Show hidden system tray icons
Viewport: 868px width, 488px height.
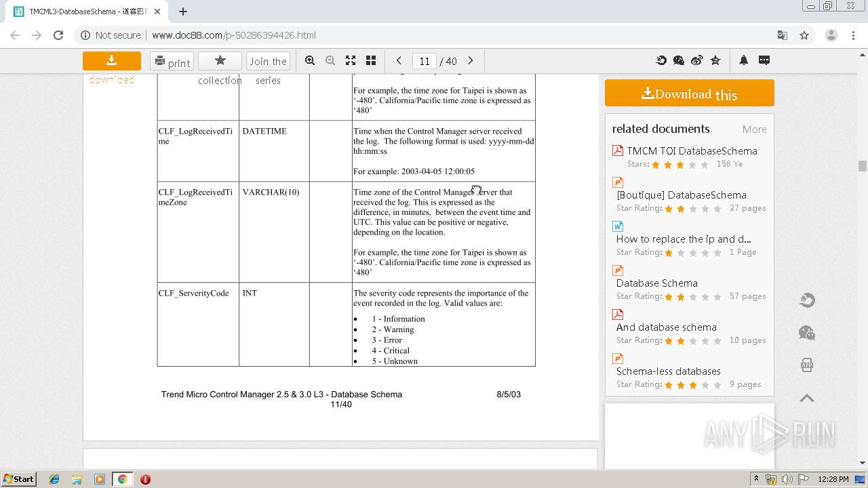(x=756, y=479)
